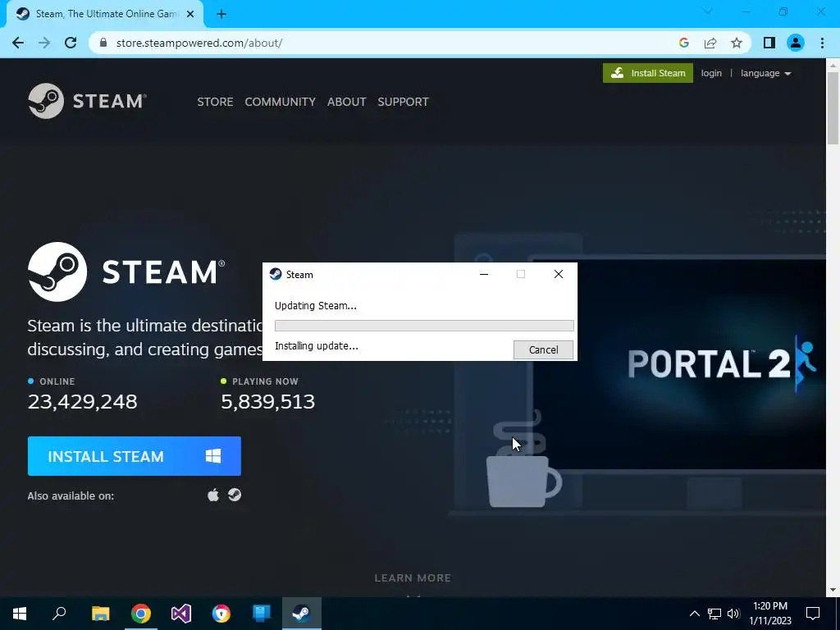Show hidden system tray icons

[694, 614]
